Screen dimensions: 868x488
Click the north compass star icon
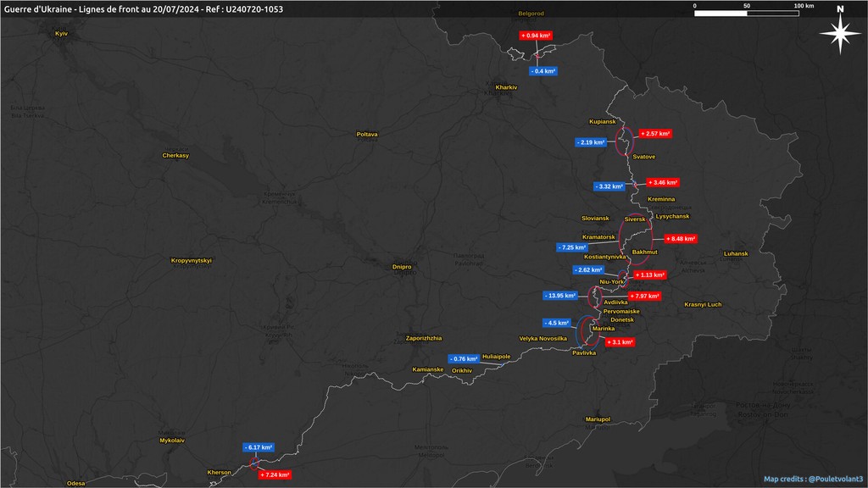[x=840, y=33]
